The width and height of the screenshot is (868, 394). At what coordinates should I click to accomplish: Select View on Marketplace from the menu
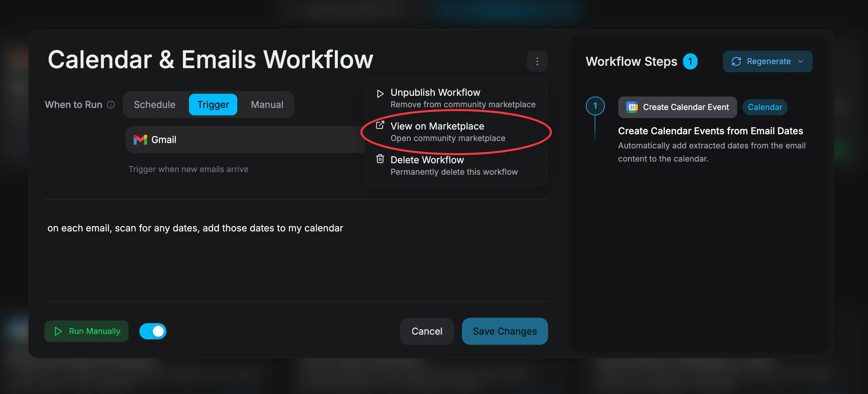click(437, 126)
